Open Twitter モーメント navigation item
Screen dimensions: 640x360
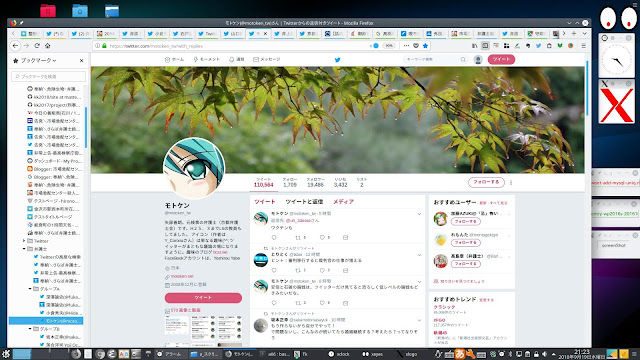207,60
